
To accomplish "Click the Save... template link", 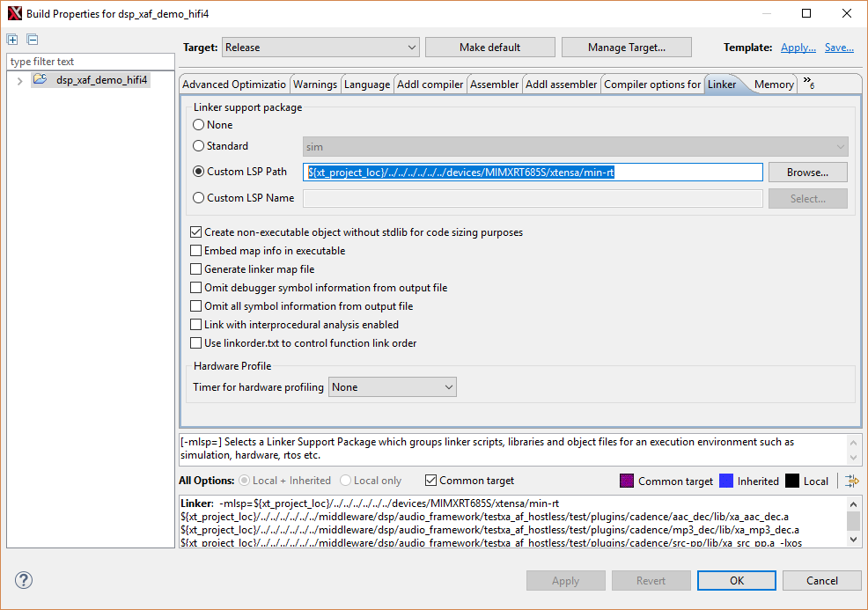I will click(839, 48).
